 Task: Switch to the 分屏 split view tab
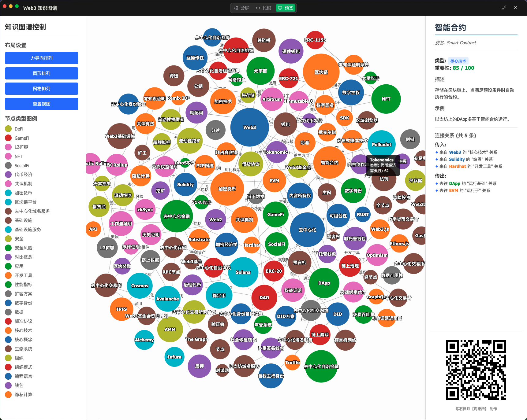[241, 8]
